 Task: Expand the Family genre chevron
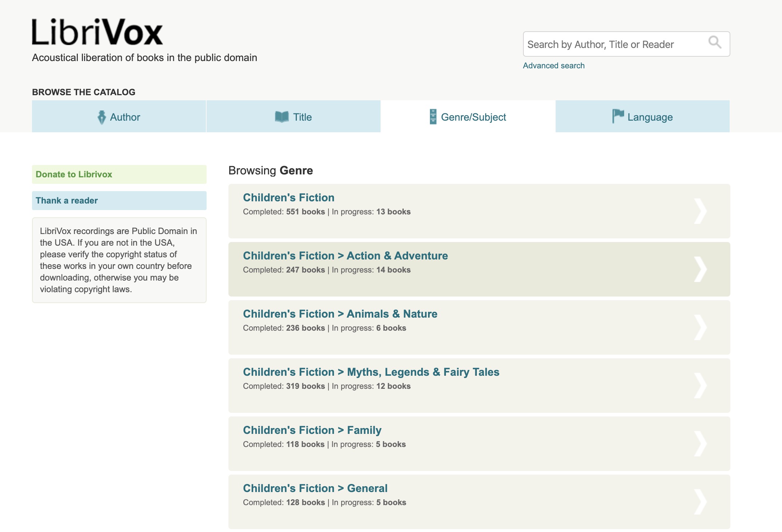coord(700,444)
